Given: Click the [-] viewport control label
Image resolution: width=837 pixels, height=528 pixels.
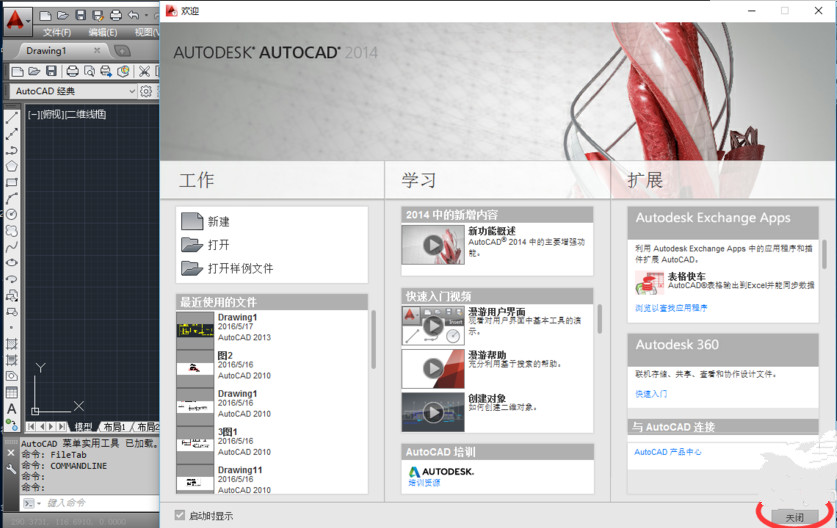Looking at the screenshot, I should click(x=33, y=114).
